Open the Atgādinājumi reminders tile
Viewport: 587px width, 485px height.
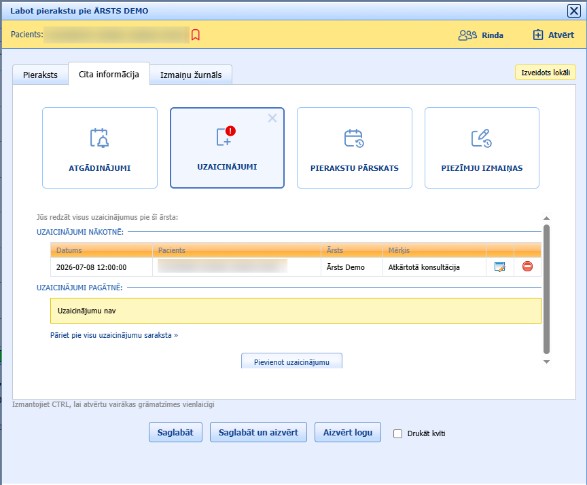(100, 148)
